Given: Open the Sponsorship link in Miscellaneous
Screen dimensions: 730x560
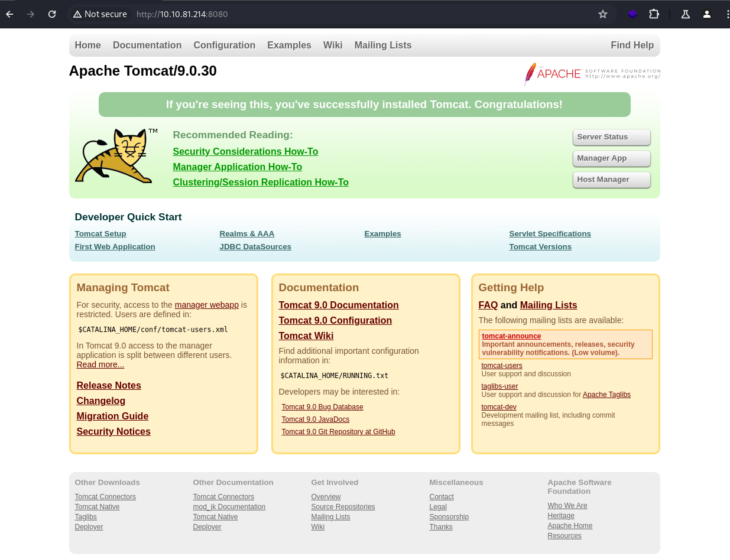Looking at the screenshot, I should coord(449,517).
